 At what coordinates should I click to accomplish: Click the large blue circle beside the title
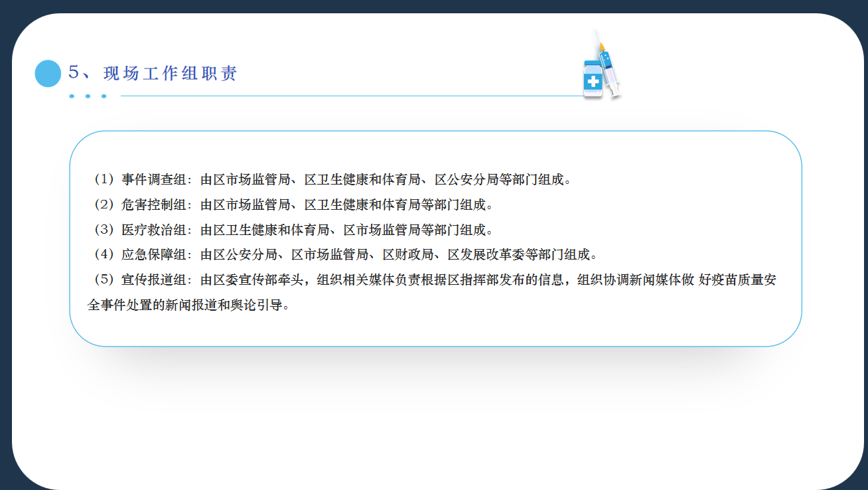(x=48, y=73)
